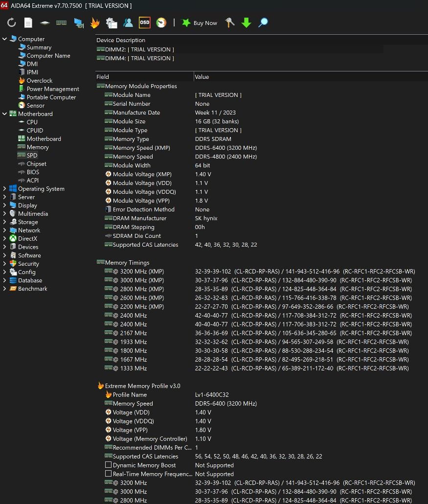
Task: Click the Buy Now button
Action: click(x=200, y=23)
